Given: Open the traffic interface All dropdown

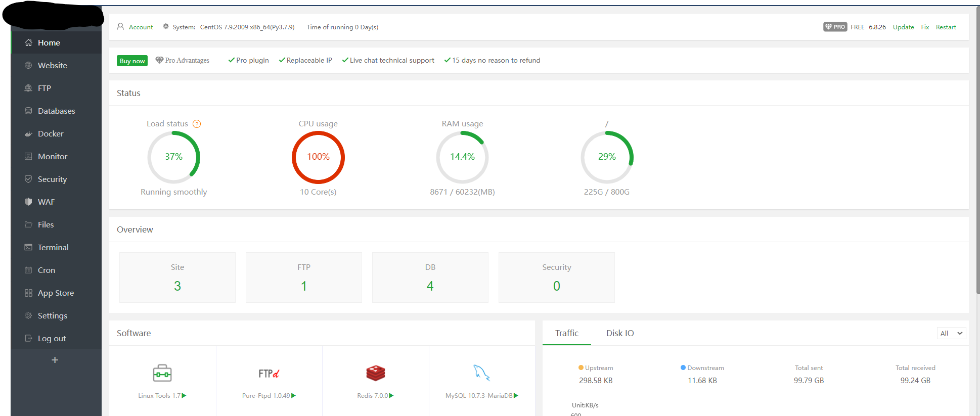Looking at the screenshot, I should pos(951,333).
